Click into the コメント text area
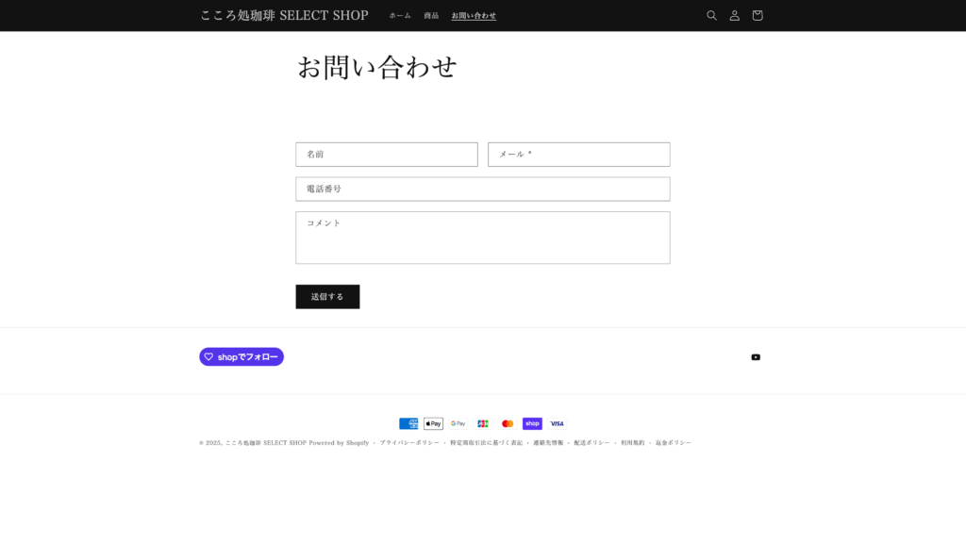Viewport: 966px width, 560px height. [x=483, y=238]
